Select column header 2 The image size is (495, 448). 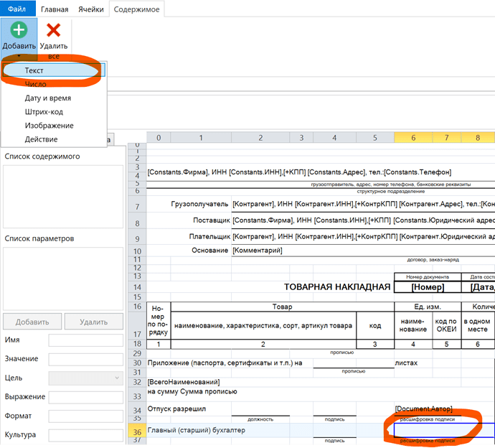click(x=260, y=137)
